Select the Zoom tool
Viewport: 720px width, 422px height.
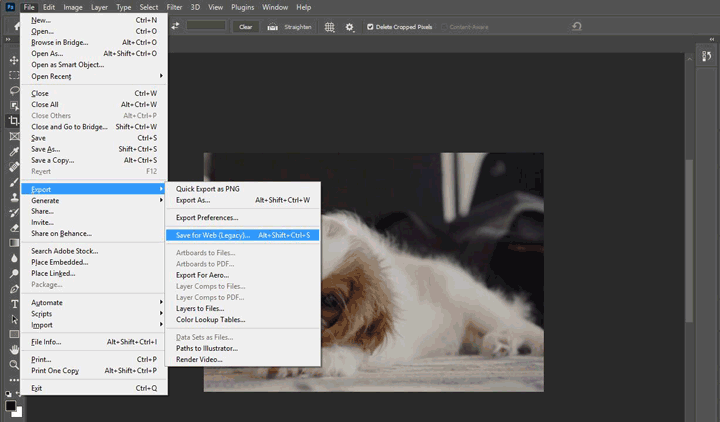click(x=14, y=365)
